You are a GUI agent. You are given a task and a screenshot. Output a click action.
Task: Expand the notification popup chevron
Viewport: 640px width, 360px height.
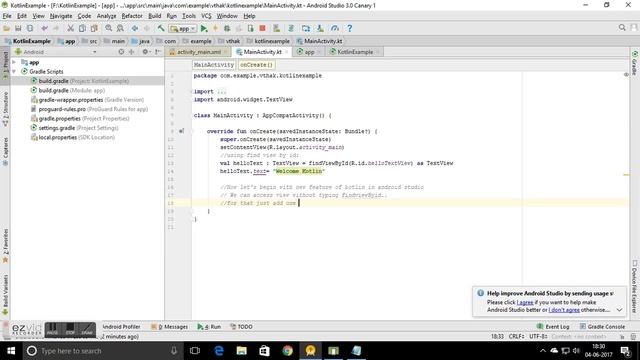point(619,310)
